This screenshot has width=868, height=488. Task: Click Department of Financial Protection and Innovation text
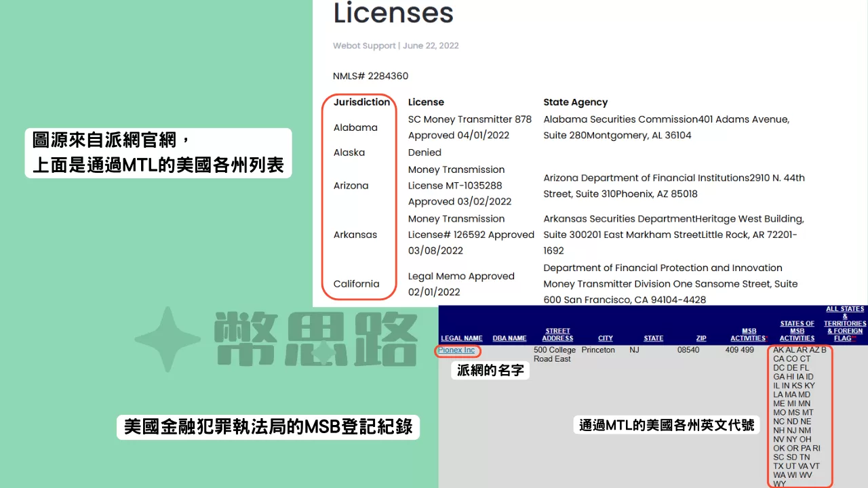pos(663,268)
